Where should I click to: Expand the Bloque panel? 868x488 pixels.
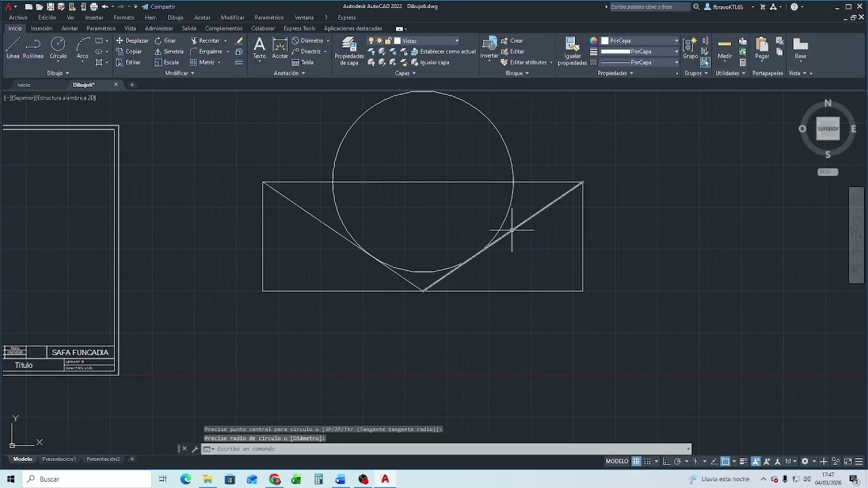tap(517, 73)
